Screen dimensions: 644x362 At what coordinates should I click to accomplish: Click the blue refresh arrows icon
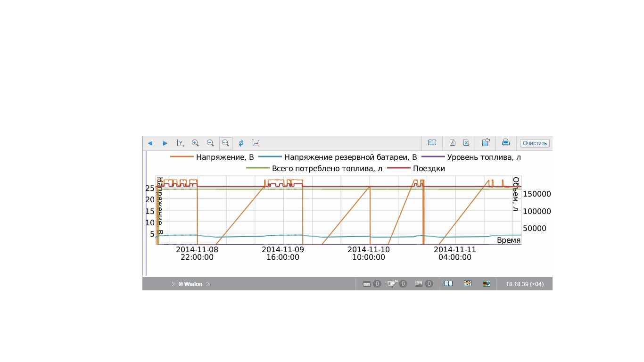[241, 143]
